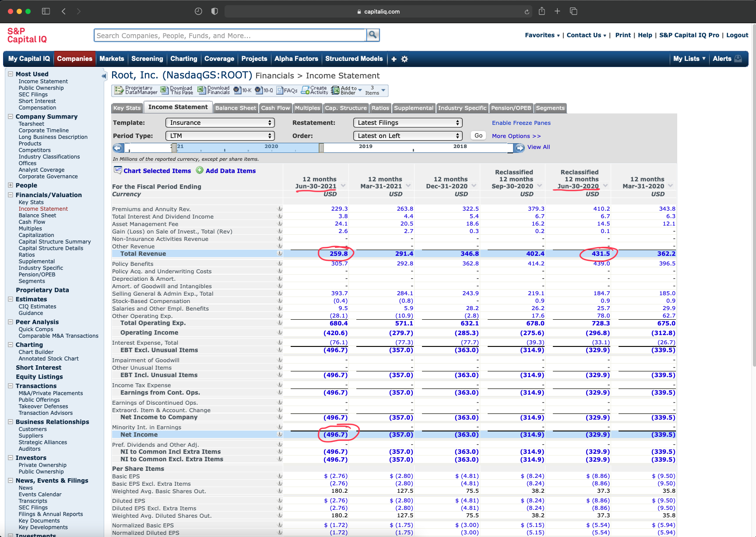Open the Order Latest on Left dropdown
This screenshot has width=756, height=537.
pos(408,136)
